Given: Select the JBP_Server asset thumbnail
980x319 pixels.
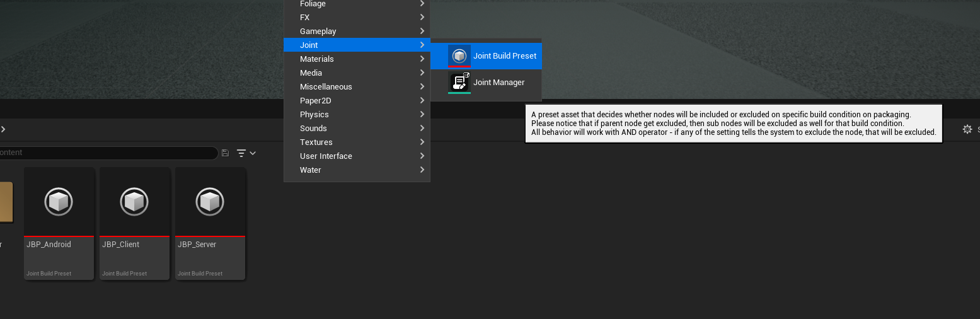Looking at the screenshot, I should 210,202.
